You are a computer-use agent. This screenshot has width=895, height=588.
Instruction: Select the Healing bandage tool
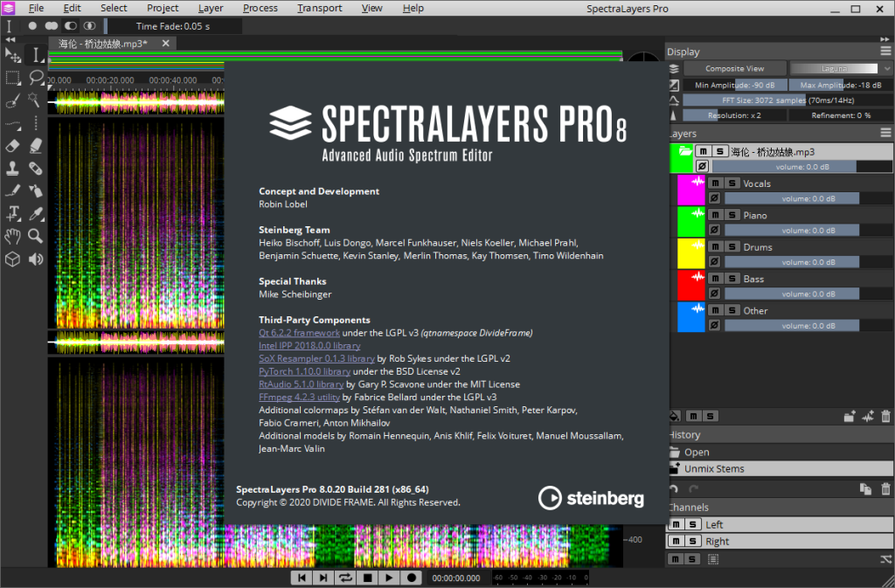click(35, 169)
